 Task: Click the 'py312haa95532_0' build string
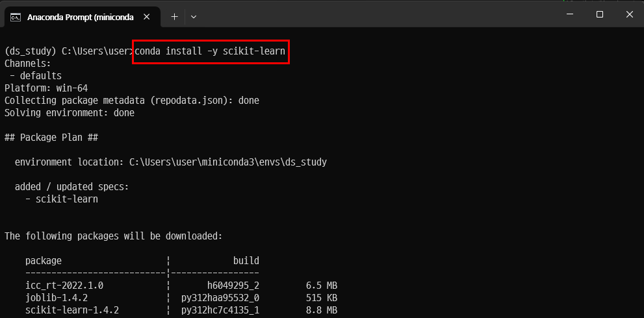(x=220, y=298)
